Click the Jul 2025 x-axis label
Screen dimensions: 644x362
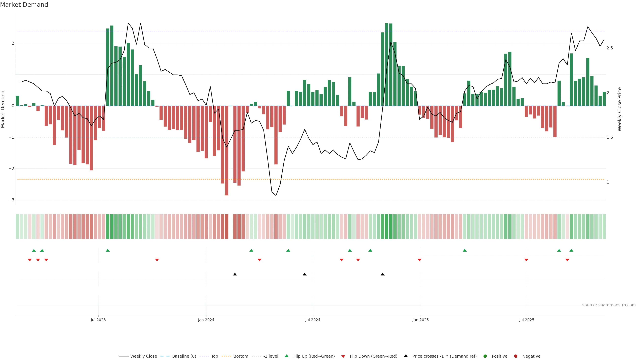pyautogui.click(x=526, y=320)
